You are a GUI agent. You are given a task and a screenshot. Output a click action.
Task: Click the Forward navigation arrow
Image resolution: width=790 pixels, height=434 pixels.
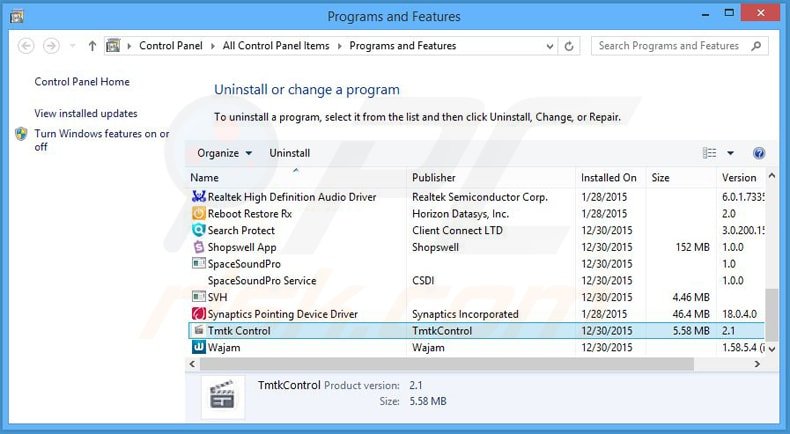pos(51,46)
